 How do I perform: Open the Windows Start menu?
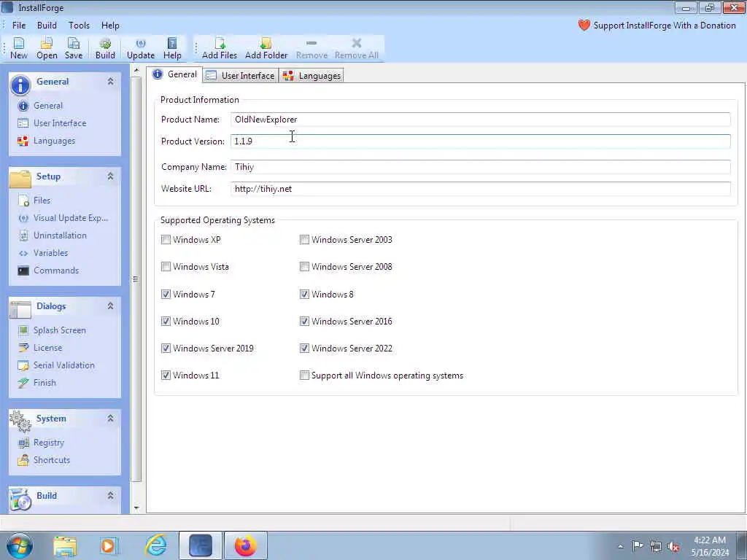pyautogui.click(x=20, y=545)
